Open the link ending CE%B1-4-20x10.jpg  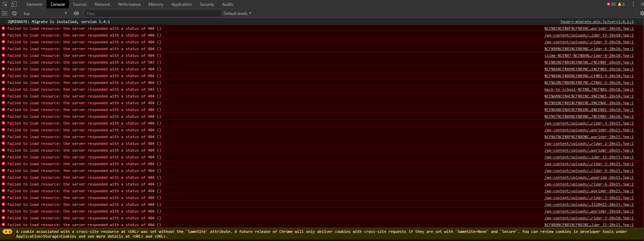589,76
